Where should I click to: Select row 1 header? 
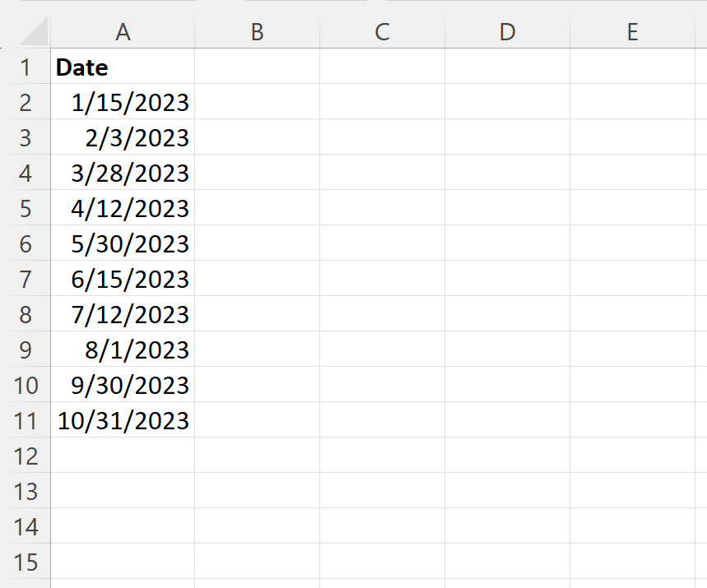tap(26, 67)
